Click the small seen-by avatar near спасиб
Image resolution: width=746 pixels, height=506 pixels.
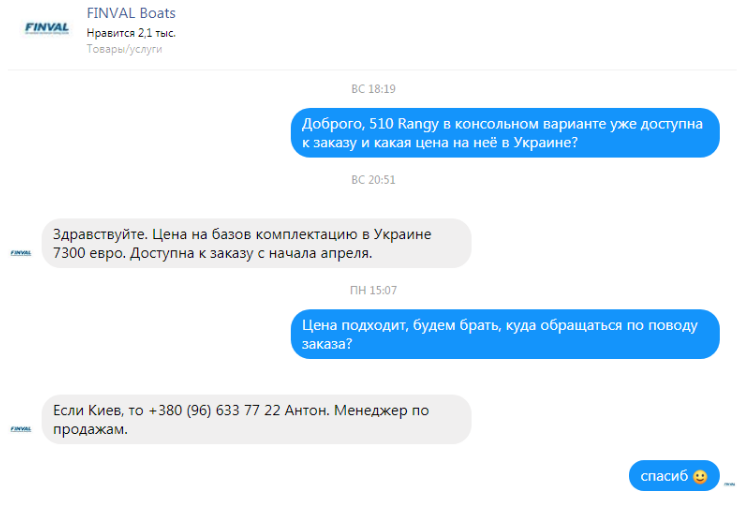click(x=729, y=484)
